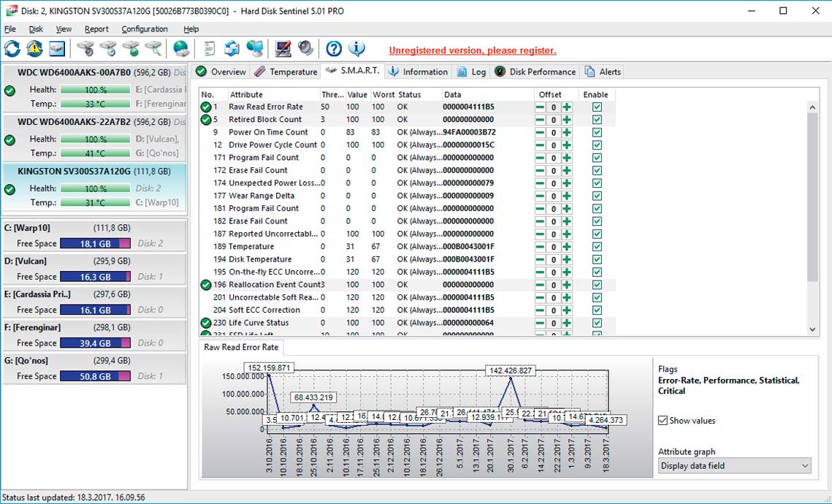The height and width of the screenshot is (504, 832).
Task: Open the Help menu
Action: pyautogui.click(x=191, y=29)
